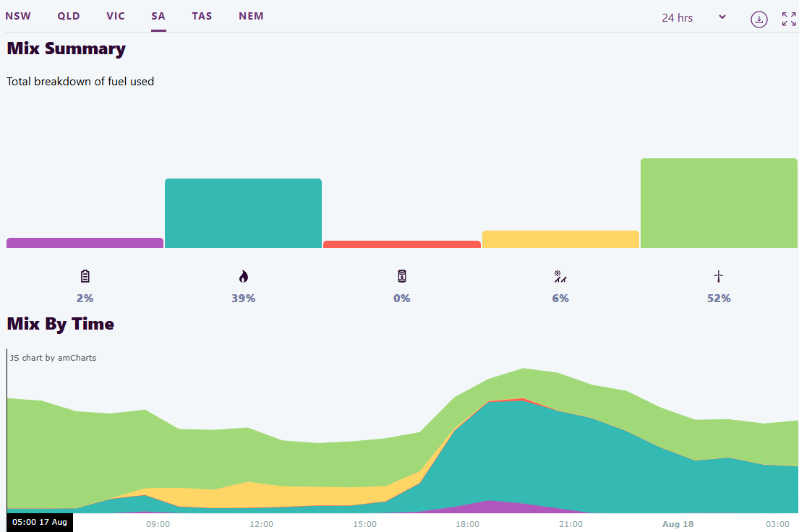Viewport: 799px width, 532px height.
Task: Click the wind turbine icon
Action: (x=719, y=276)
